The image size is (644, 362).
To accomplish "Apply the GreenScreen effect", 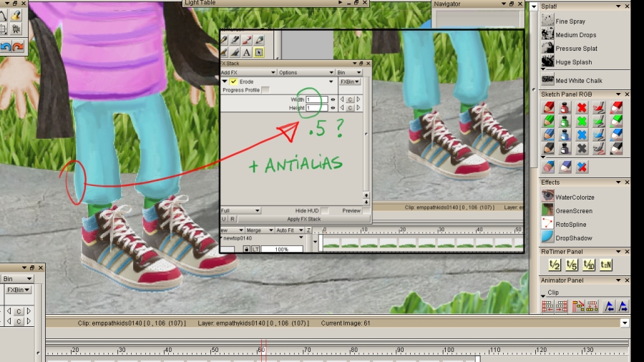I will (x=567, y=210).
